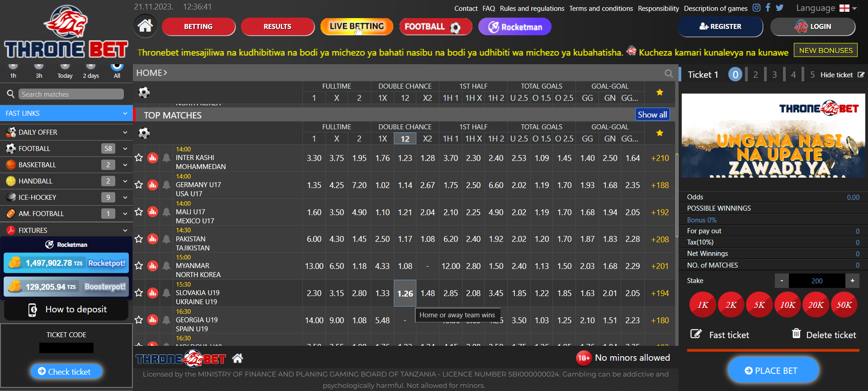868x391 pixels.
Task: Open statistics for Slovakia U19 match
Action: (x=153, y=293)
